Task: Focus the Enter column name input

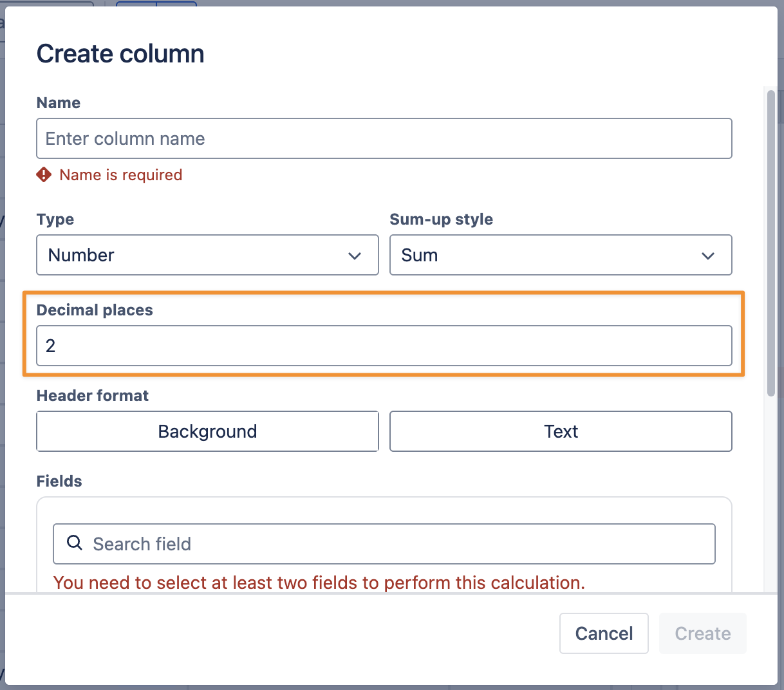Action: point(384,138)
